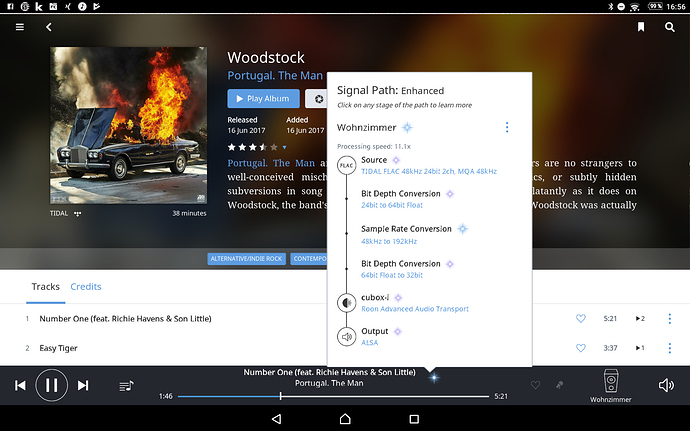
Task: Select the Alternative/Indie Rock genre tag
Action: coord(246,258)
